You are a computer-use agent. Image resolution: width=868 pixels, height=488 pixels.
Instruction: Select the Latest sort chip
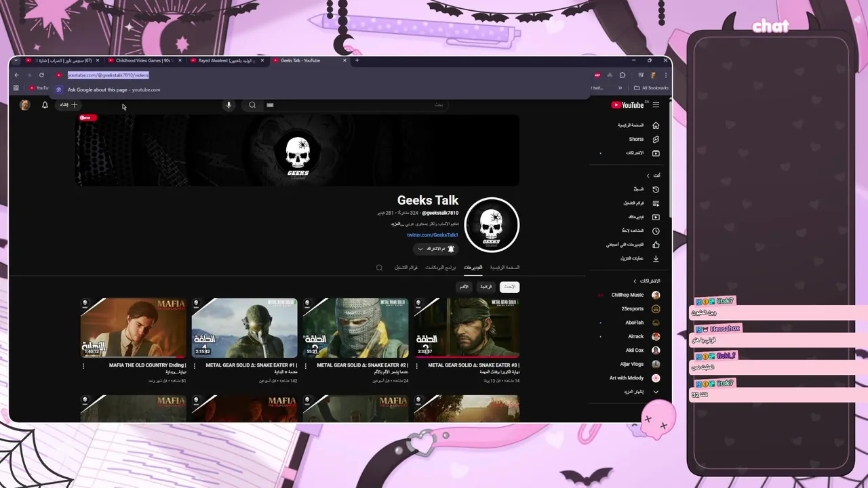509,287
